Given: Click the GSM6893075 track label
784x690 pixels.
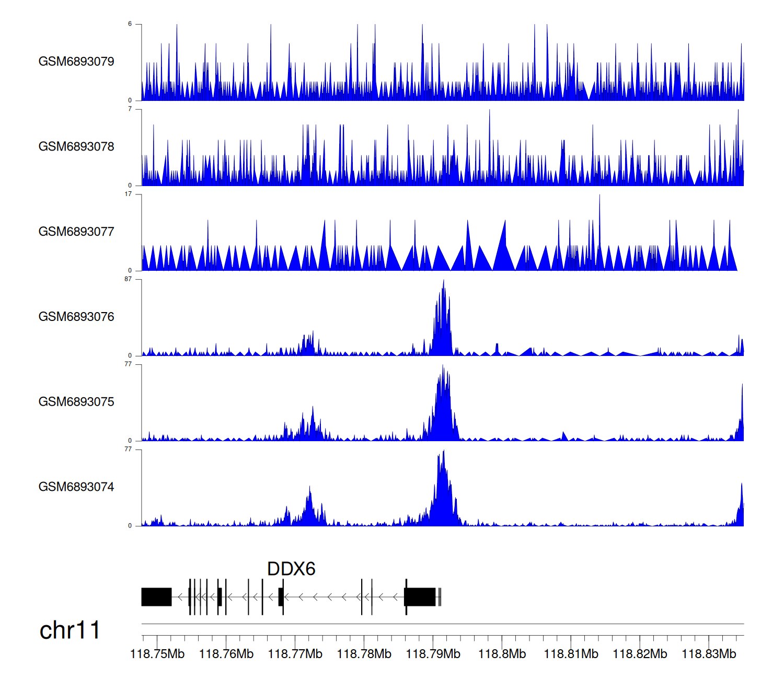Looking at the screenshot, I should [76, 402].
